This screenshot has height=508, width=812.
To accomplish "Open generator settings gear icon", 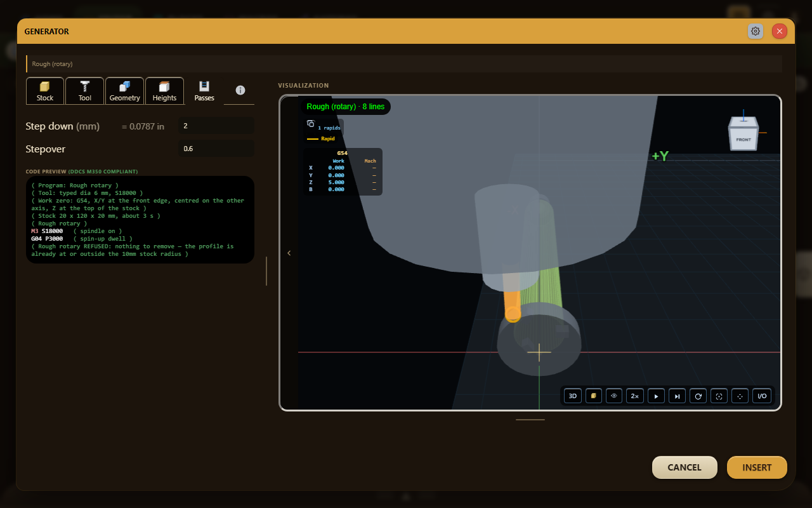I will tap(756, 31).
